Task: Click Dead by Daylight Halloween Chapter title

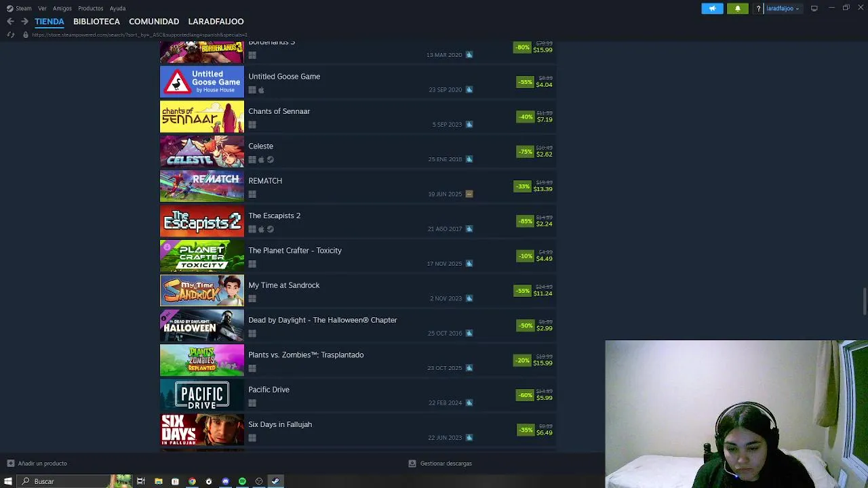Action: coord(323,320)
